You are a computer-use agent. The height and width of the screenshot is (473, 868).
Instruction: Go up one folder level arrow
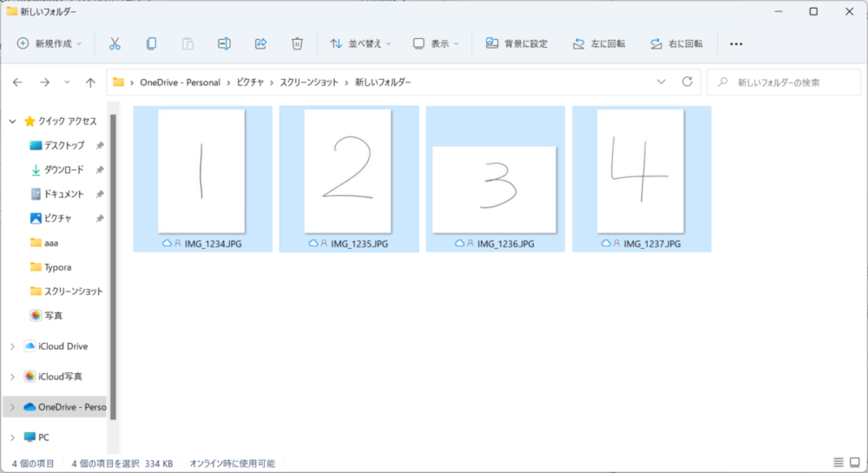[x=90, y=82]
